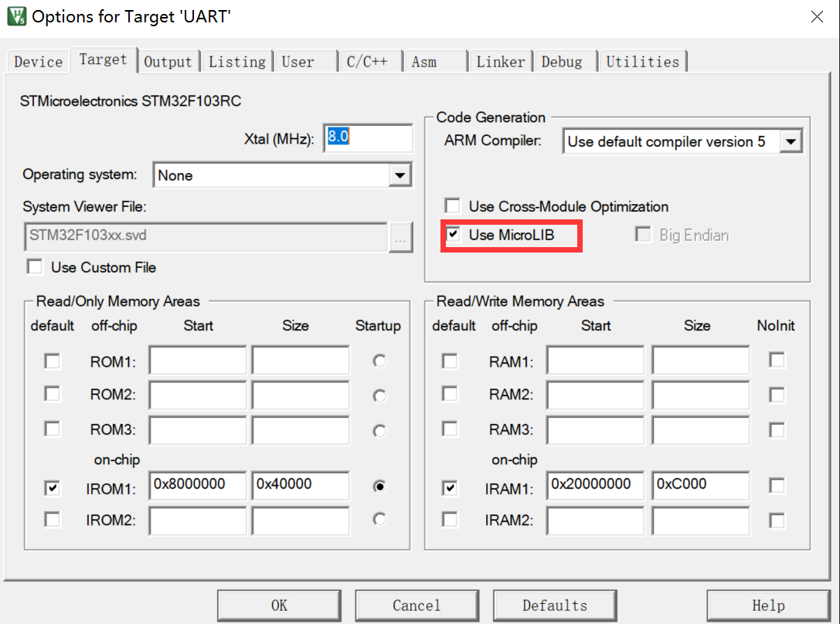Check the RAM1 default checkbox
Screen dimensions: 840x624
(450, 361)
